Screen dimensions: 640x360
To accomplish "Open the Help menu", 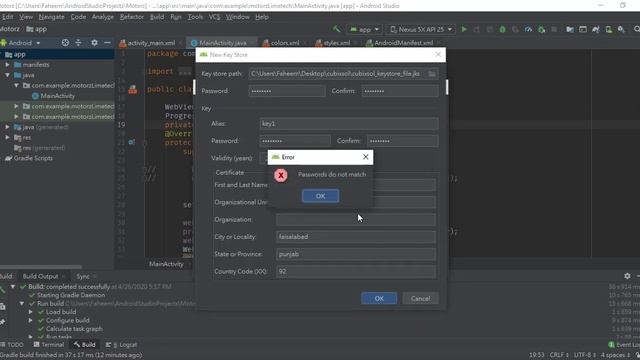I will tap(262, 17).
